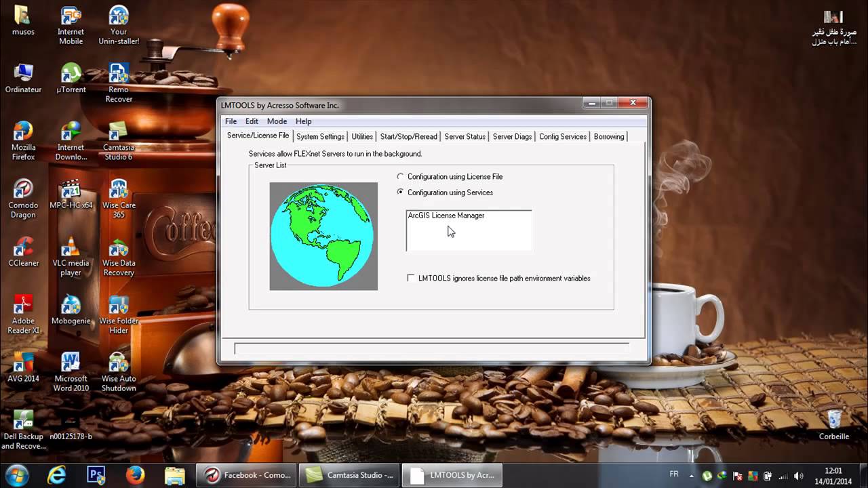The height and width of the screenshot is (488, 868).
Task: Open the volume speaker tray icon
Action: (x=798, y=476)
